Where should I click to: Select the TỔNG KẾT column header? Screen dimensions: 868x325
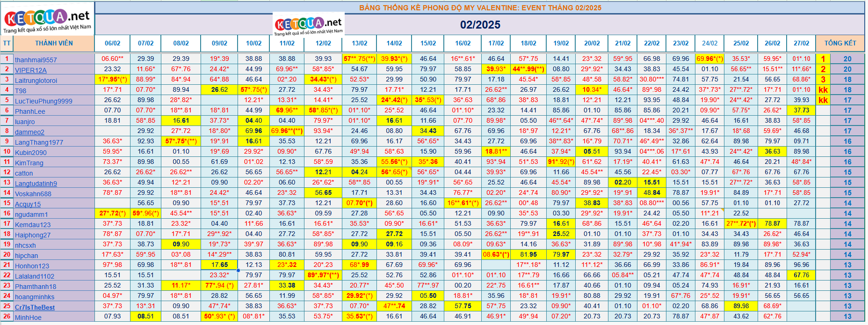840,43
